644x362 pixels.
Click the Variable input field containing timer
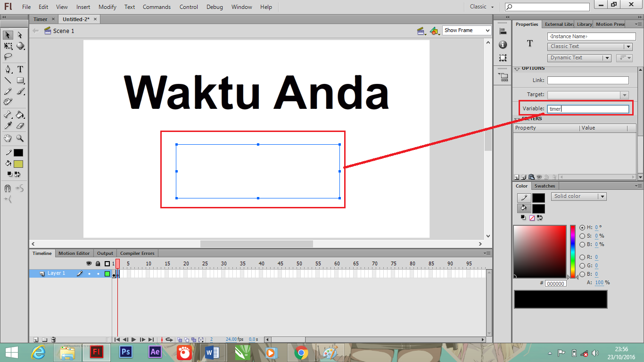click(x=588, y=108)
